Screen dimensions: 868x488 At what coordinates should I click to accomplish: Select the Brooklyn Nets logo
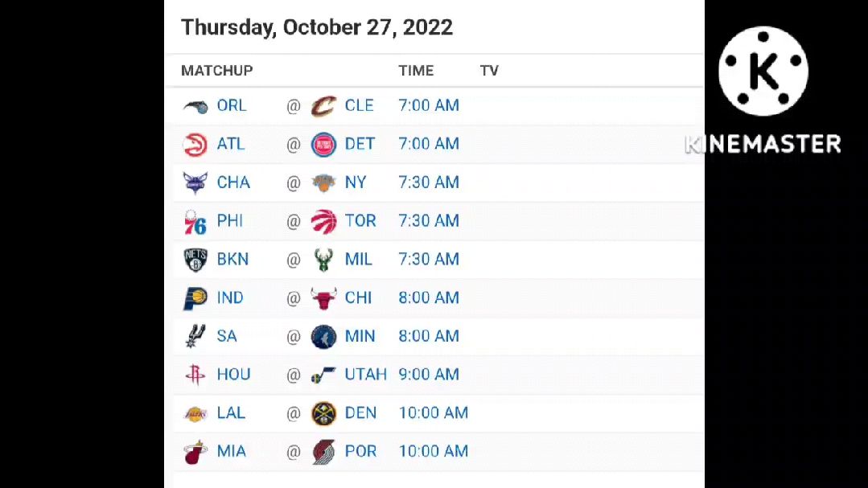pos(195,260)
